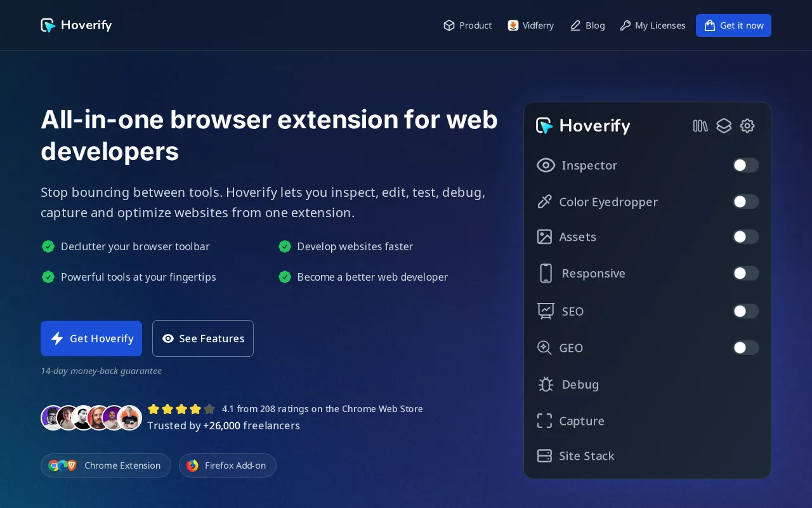The width and height of the screenshot is (812, 508).
Task: Turn on the Color Eyedropper switch
Action: [x=745, y=202]
